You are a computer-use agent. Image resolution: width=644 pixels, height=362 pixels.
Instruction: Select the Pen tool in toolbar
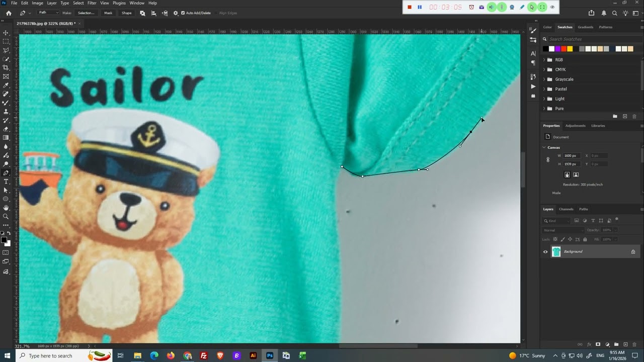coord(6,172)
